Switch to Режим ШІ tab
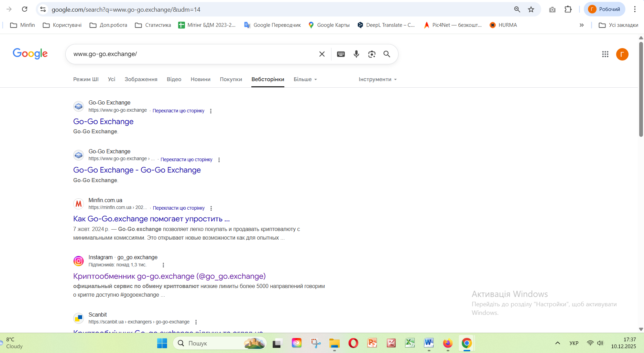Image resolution: width=644 pixels, height=353 pixels. 86,79
